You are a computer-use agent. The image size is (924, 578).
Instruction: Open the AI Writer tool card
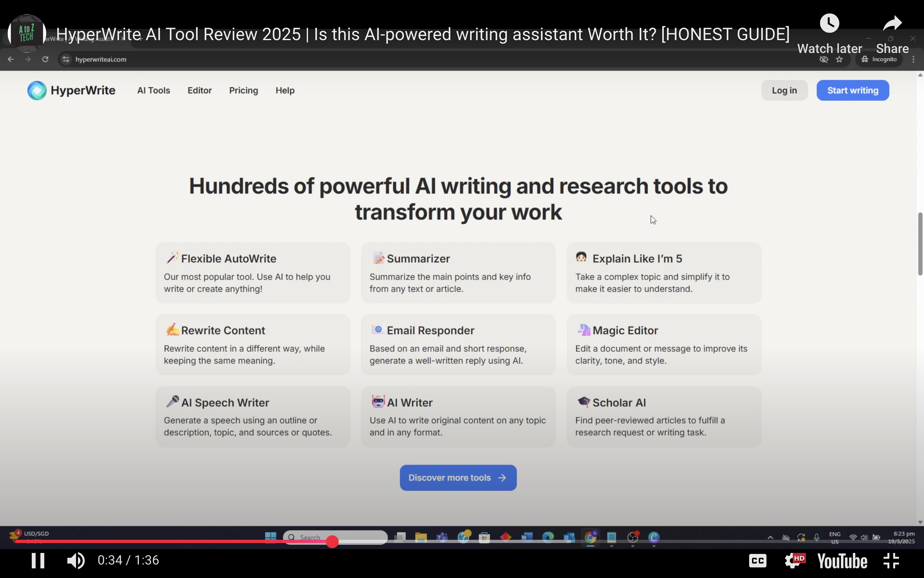(458, 417)
